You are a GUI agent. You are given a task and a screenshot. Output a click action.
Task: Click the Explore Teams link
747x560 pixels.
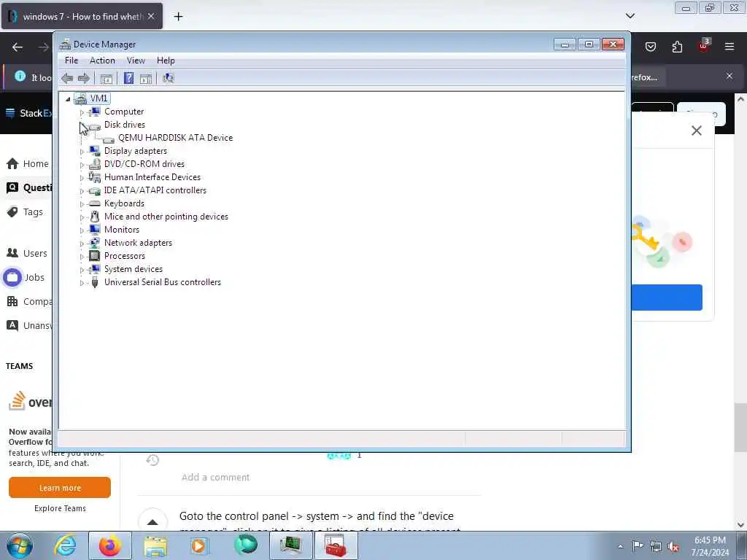tap(60, 508)
